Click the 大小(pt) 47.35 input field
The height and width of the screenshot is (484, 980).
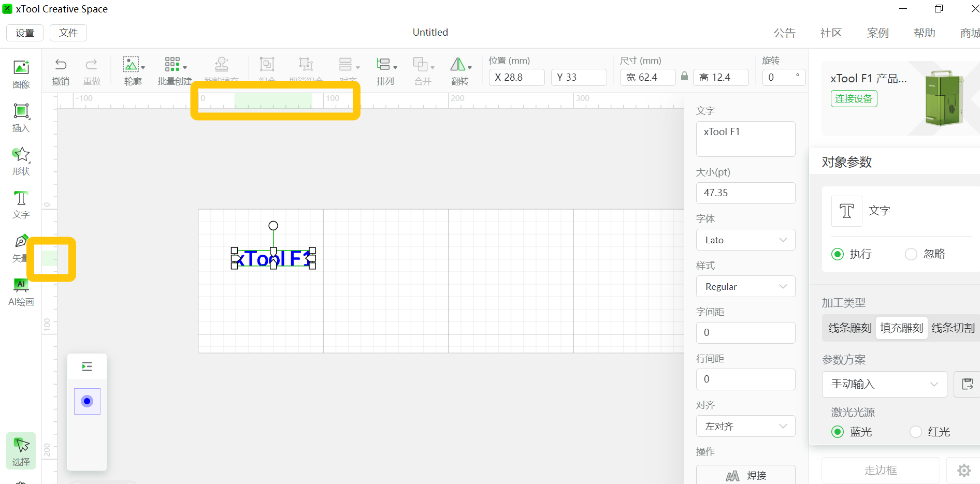745,193
